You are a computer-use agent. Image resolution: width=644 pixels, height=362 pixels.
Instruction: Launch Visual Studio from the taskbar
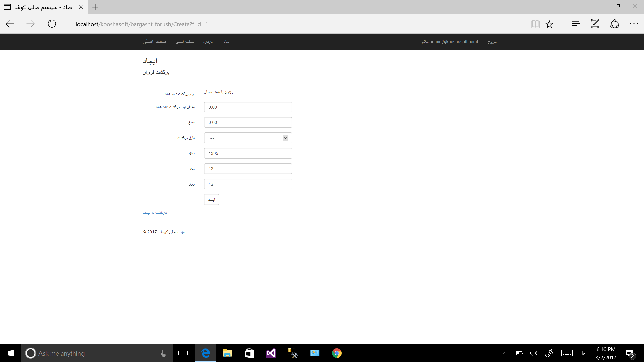tap(271, 353)
